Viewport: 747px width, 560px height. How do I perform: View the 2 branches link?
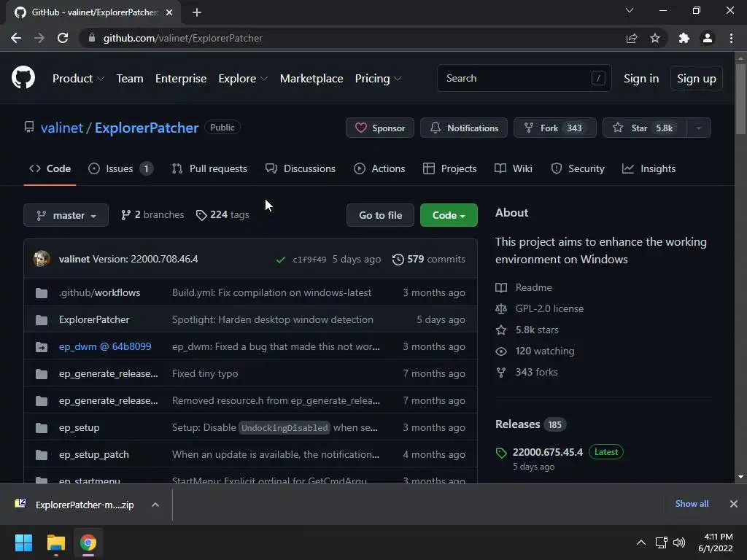pyautogui.click(x=152, y=215)
